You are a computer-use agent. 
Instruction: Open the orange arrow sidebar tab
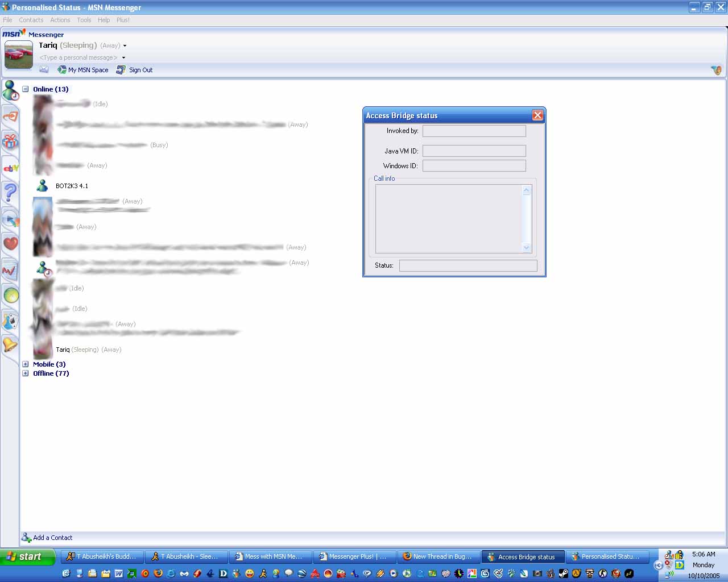pyautogui.click(x=10, y=117)
